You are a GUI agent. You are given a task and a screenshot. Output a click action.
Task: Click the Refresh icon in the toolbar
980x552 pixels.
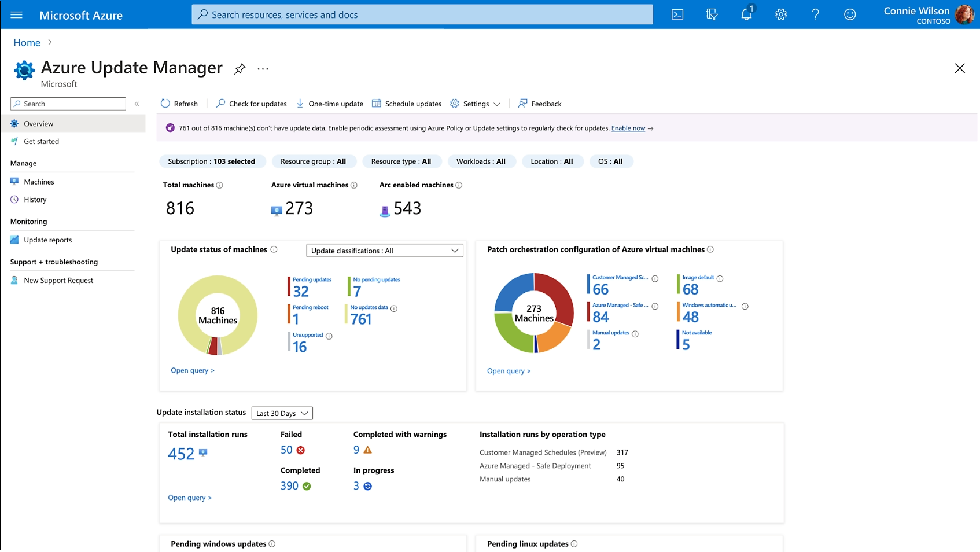tap(165, 104)
